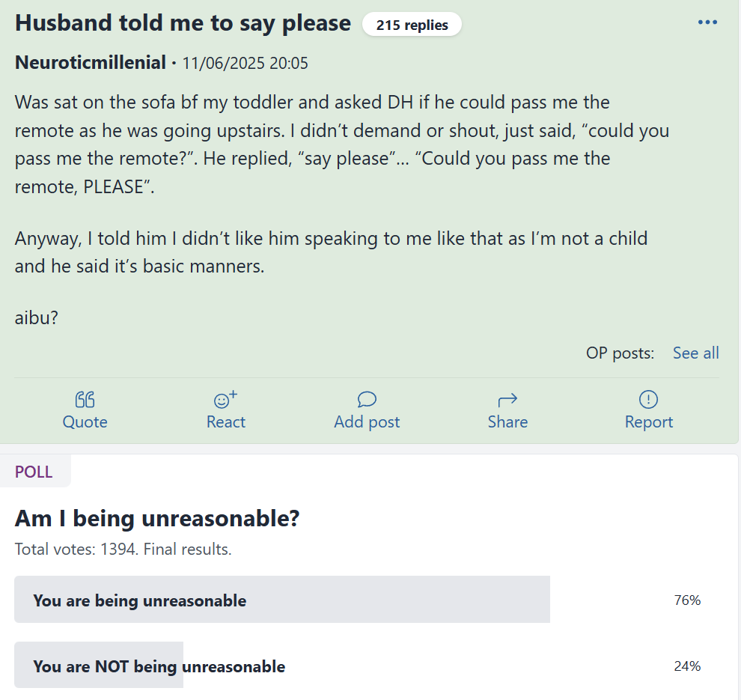Click the thread title 'Husband told me to say please'
The image size is (741, 700).
pos(183,23)
